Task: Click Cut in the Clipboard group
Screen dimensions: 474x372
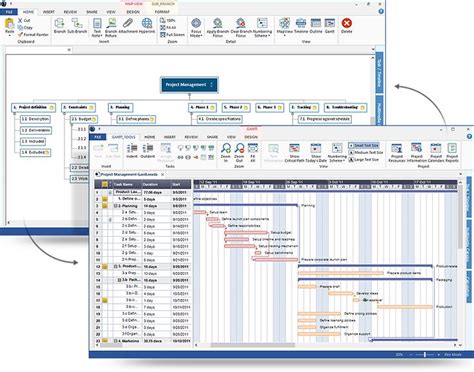Action: click(24, 21)
